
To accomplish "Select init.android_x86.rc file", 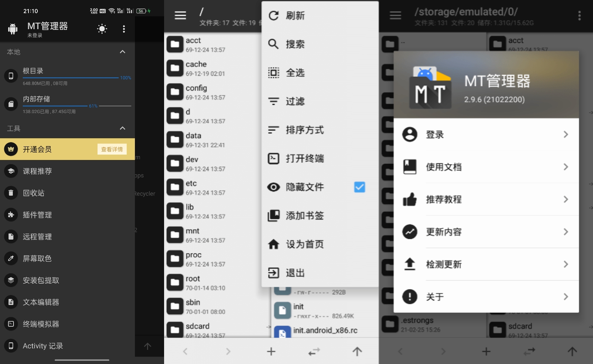I will coord(325,331).
